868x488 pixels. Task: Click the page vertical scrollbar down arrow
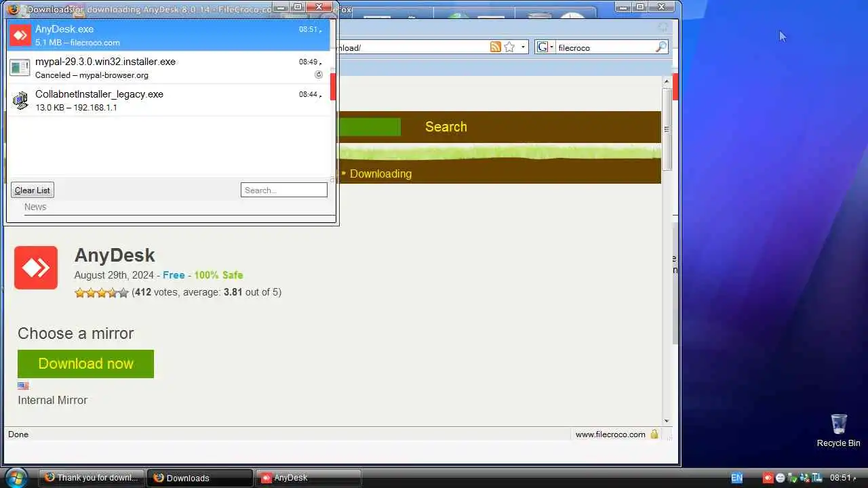pyautogui.click(x=667, y=421)
